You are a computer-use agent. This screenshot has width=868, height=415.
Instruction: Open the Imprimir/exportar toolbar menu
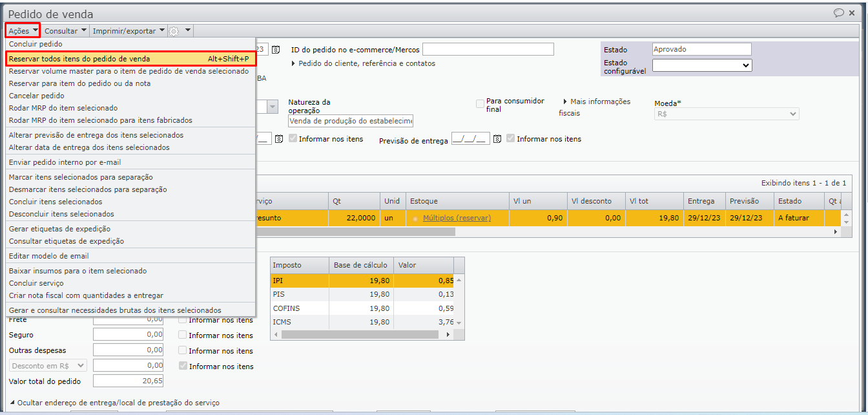(128, 30)
